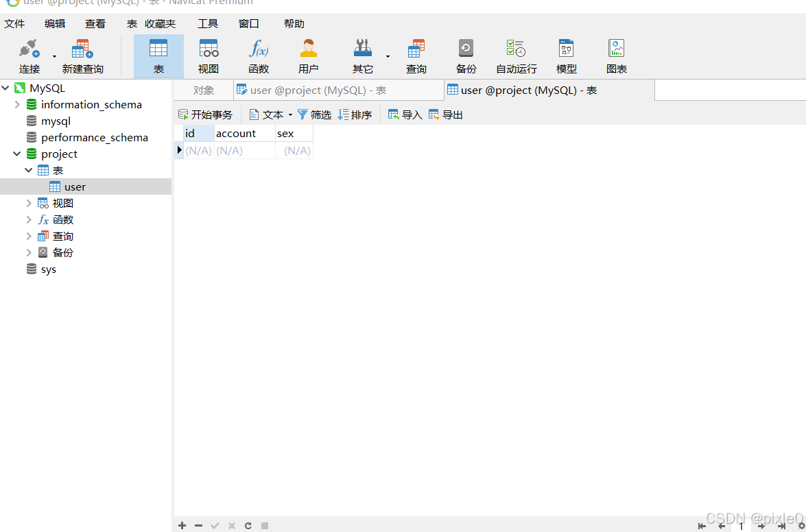Click the stop square icon
Image resolution: width=806 pixels, height=532 pixels.
point(265,525)
